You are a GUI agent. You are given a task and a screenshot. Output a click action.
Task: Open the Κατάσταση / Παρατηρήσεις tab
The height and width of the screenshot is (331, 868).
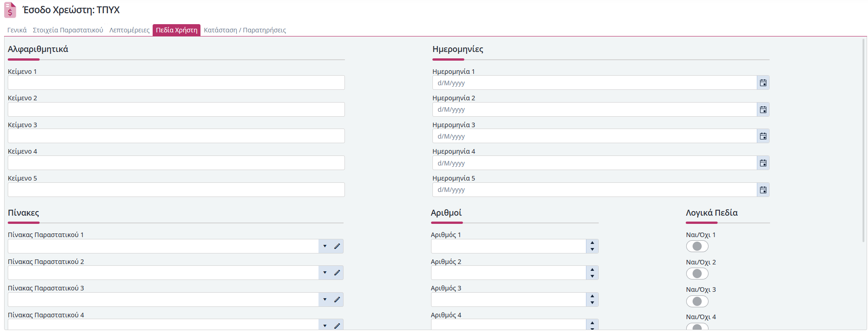pos(245,30)
